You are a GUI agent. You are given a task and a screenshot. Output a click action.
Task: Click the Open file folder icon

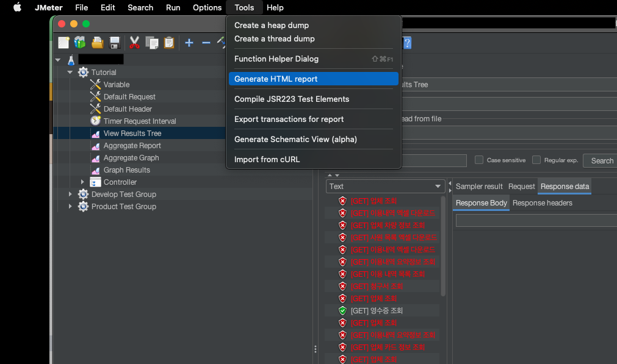coord(97,43)
